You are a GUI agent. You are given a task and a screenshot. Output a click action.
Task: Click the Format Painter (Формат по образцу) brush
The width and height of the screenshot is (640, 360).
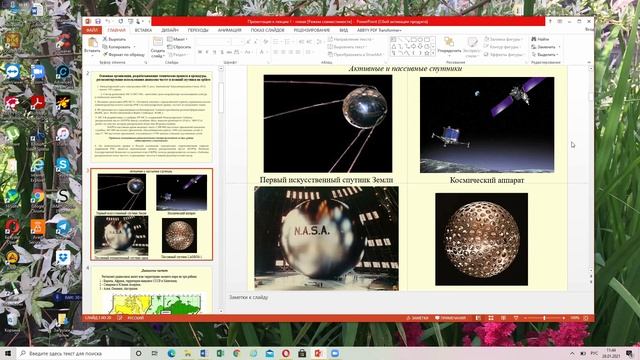tap(105, 54)
